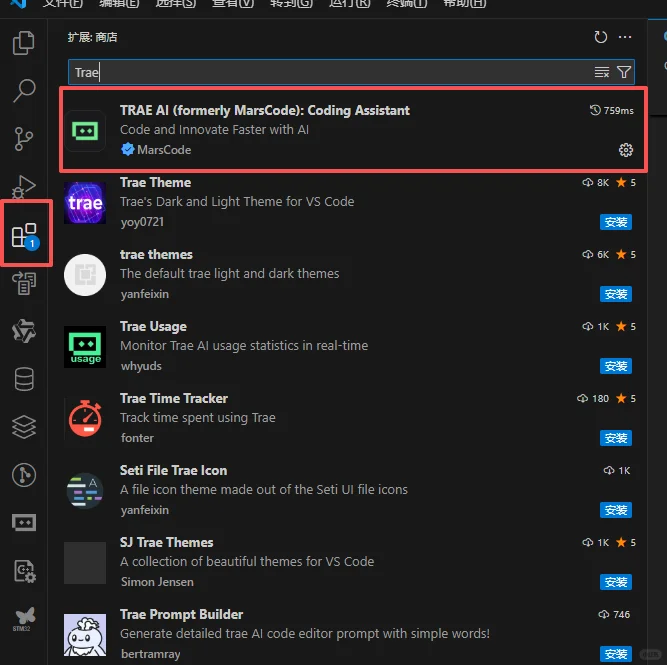The image size is (667, 665).
Task: Click Monitor Trae AI usage statistics description
Action: (244, 345)
